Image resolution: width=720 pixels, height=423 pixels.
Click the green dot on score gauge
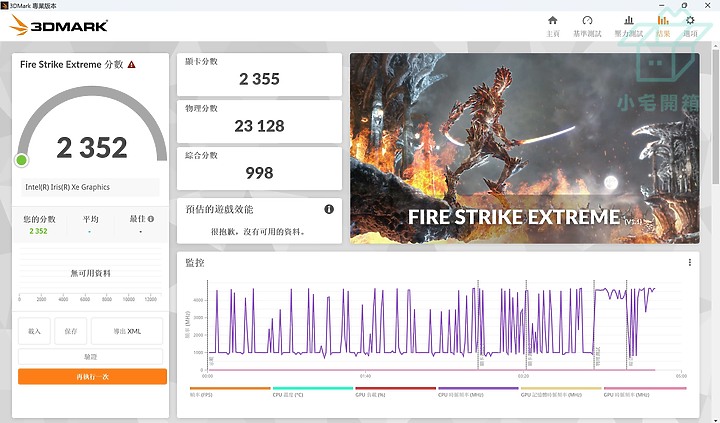point(21,160)
